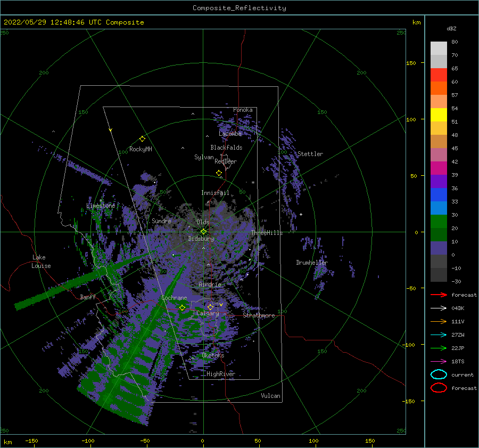Click the white plus marker south of Stettler
The height and width of the screenshot is (448, 479).
click(x=301, y=214)
